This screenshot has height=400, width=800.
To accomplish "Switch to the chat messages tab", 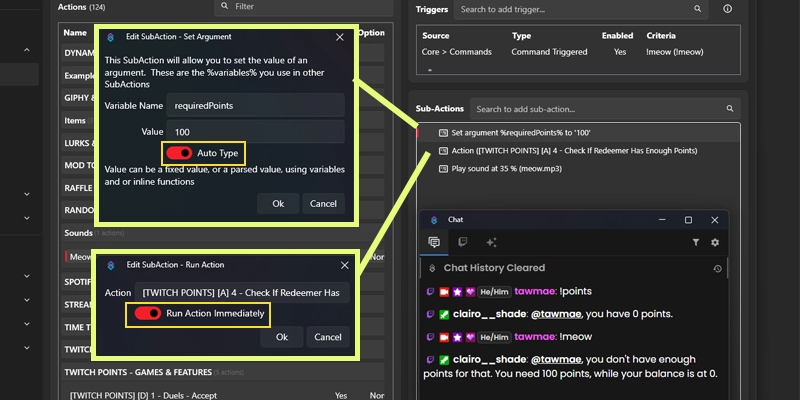I will click(434, 242).
